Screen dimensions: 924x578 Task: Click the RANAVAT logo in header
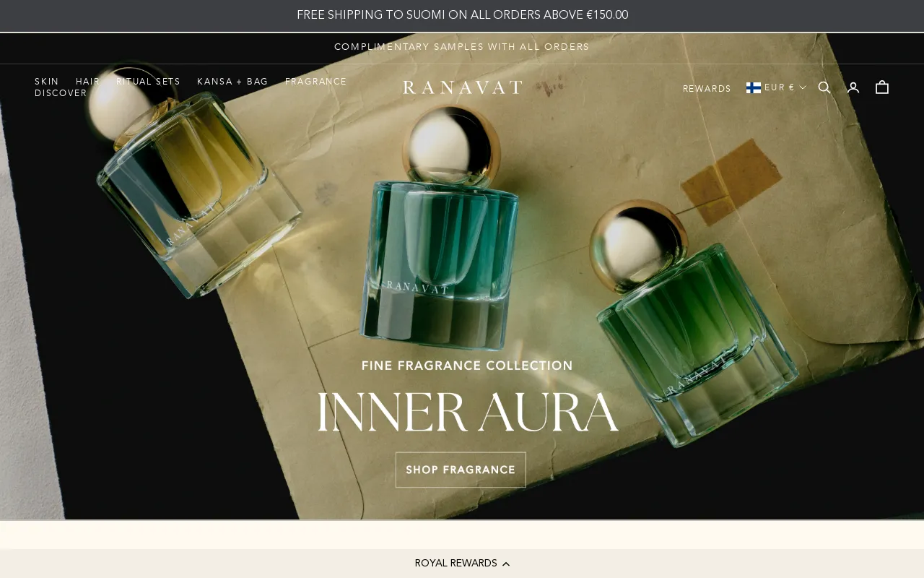[462, 87]
